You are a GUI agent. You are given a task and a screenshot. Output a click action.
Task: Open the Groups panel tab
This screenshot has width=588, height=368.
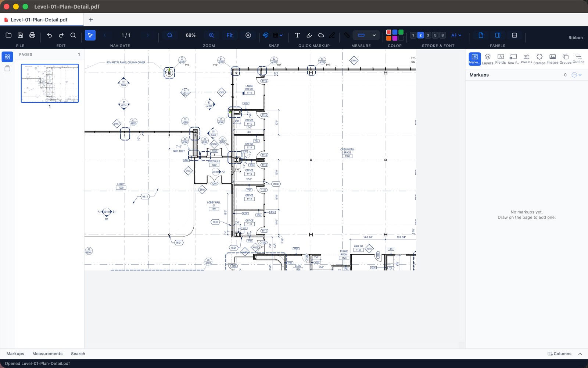[x=566, y=59]
